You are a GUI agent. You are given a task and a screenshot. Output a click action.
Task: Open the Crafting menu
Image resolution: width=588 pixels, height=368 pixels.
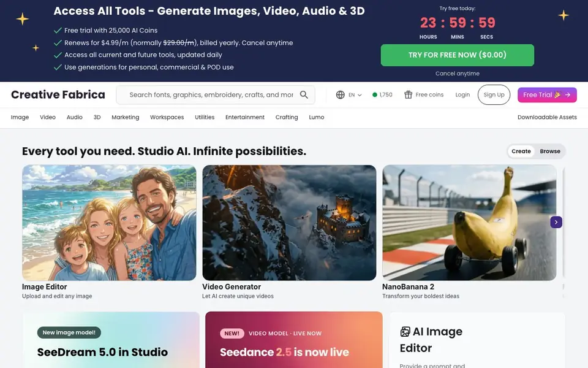coord(287,117)
